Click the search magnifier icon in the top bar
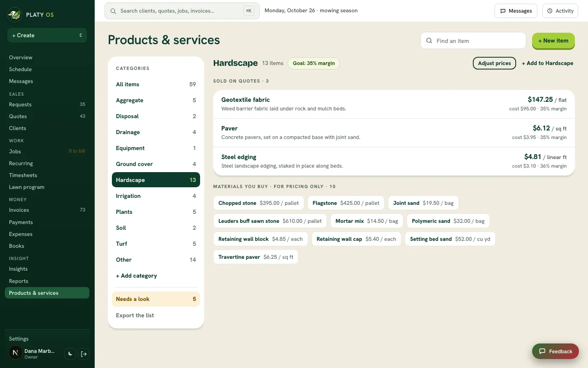The height and width of the screenshot is (368, 588). [113, 11]
